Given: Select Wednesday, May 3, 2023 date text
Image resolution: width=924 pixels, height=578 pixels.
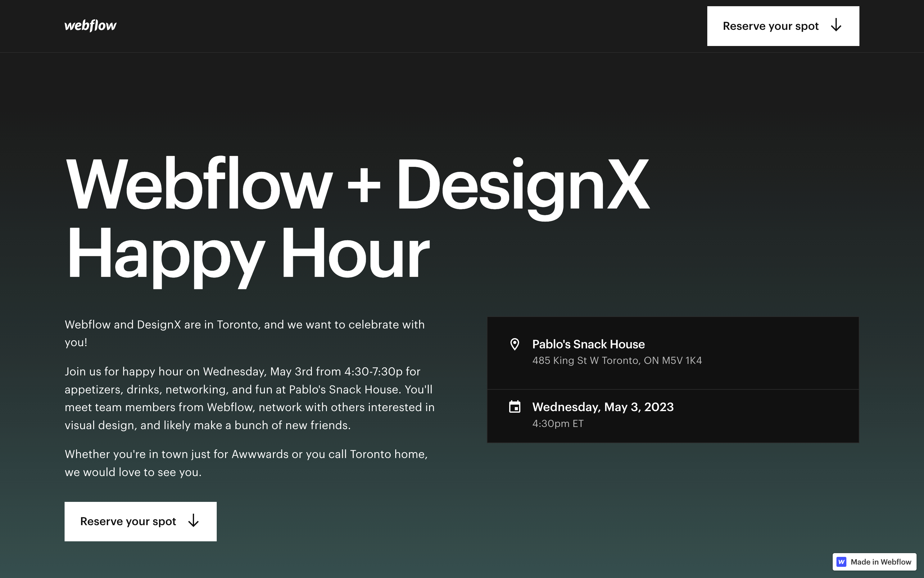Looking at the screenshot, I should 603,407.
